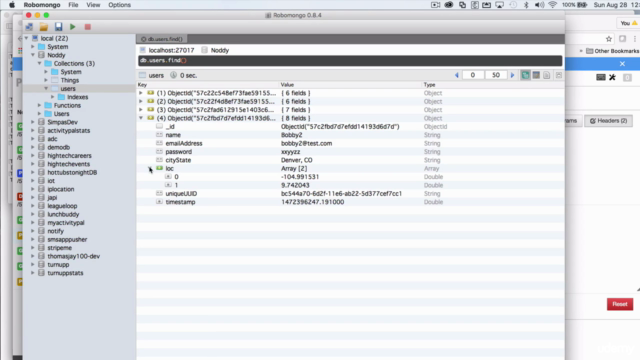Click bookmark star in browser window
The height and width of the screenshot is (360, 640).
pyautogui.click(x=609, y=39)
